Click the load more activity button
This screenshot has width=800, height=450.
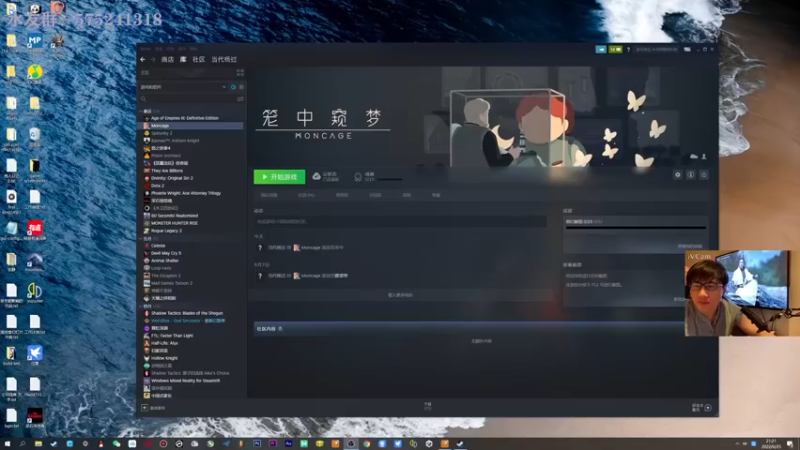400,295
